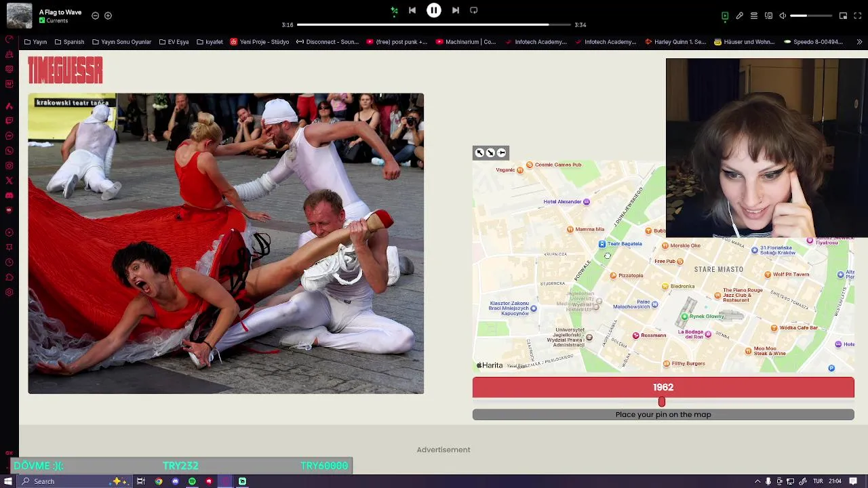Open the mini player icon
This screenshot has height=488, width=868.
843,16
